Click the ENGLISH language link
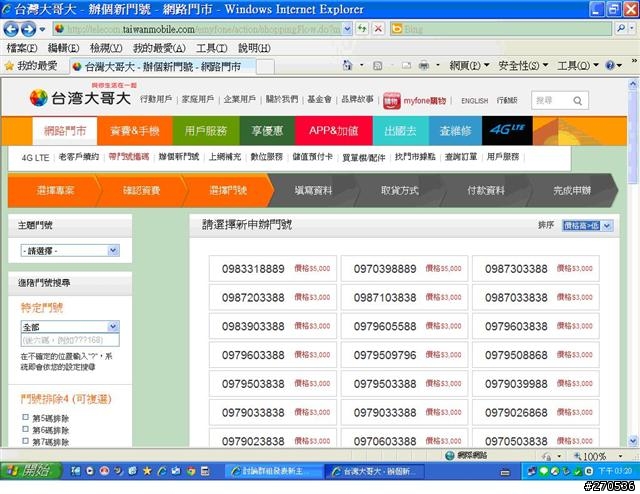The height and width of the screenshot is (494, 640). [x=474, y=100]
